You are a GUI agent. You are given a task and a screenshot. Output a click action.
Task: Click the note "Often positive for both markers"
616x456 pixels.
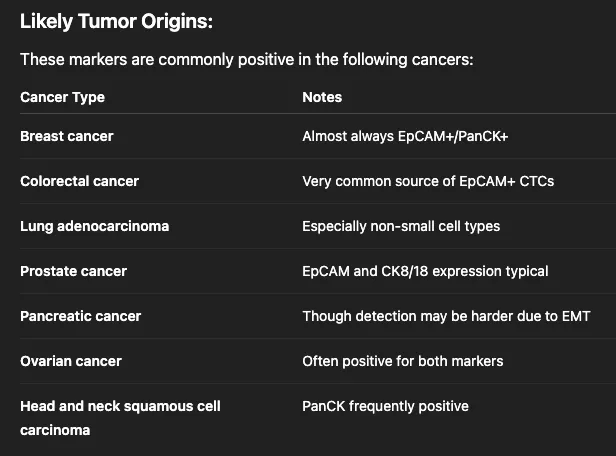(x=403, y=361)
